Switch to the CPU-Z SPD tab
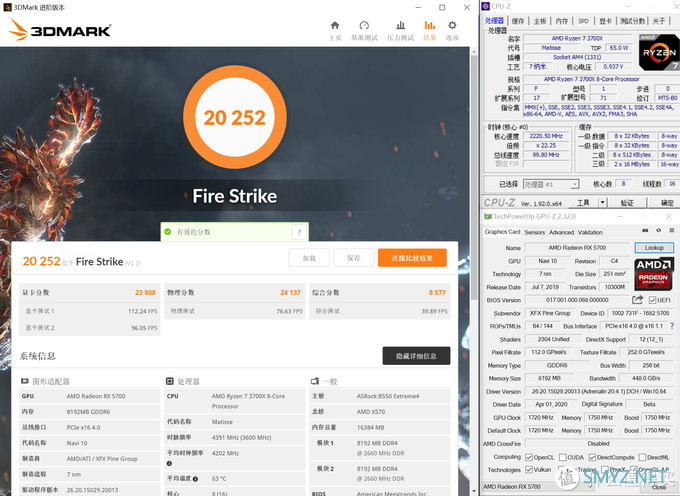 (x=583, y=21)
